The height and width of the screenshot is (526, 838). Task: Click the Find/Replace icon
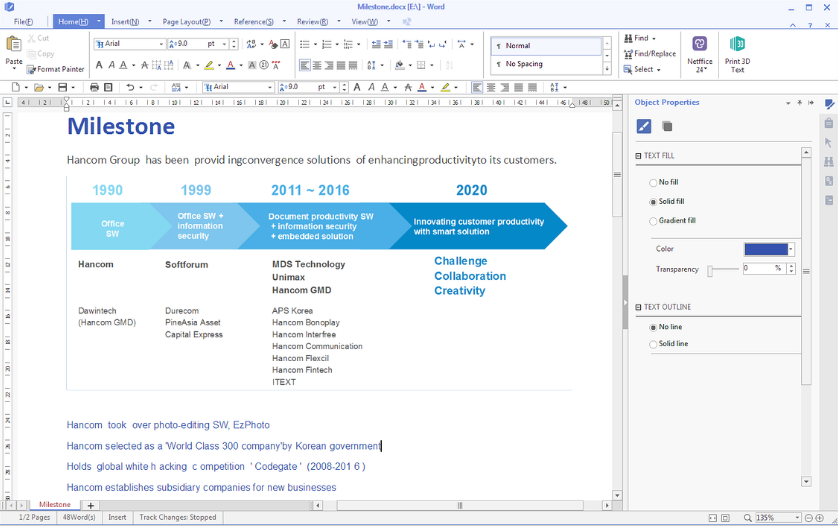(650, 54)
